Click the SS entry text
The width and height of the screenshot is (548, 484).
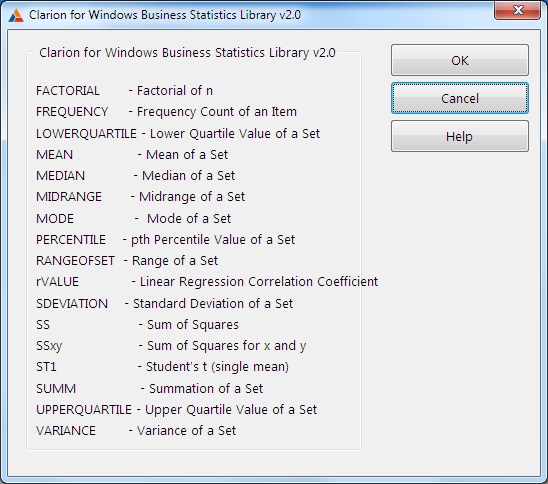pos(137,325)
